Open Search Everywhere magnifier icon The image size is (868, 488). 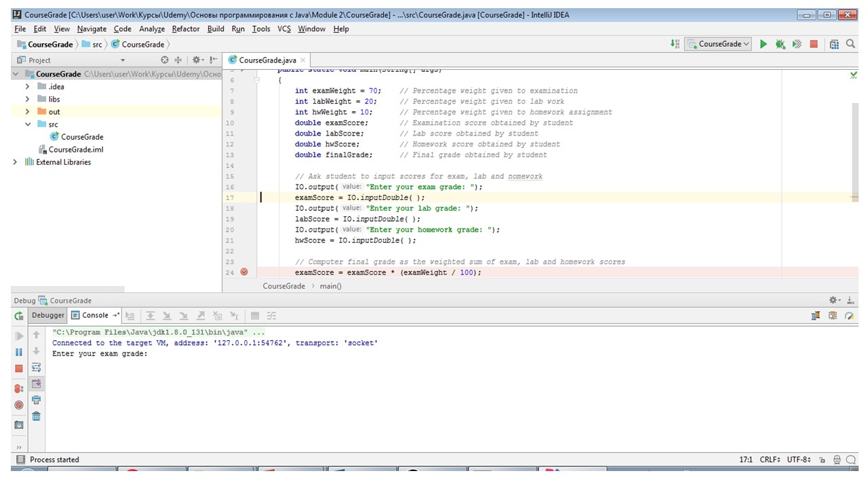point(852,44)
